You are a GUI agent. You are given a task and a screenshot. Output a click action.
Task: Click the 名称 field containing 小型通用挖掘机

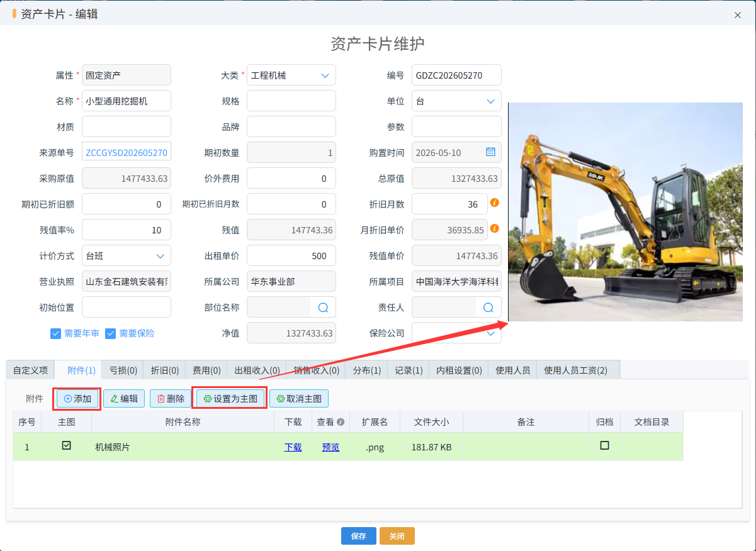pyautogui.click(x=127, y=101)
